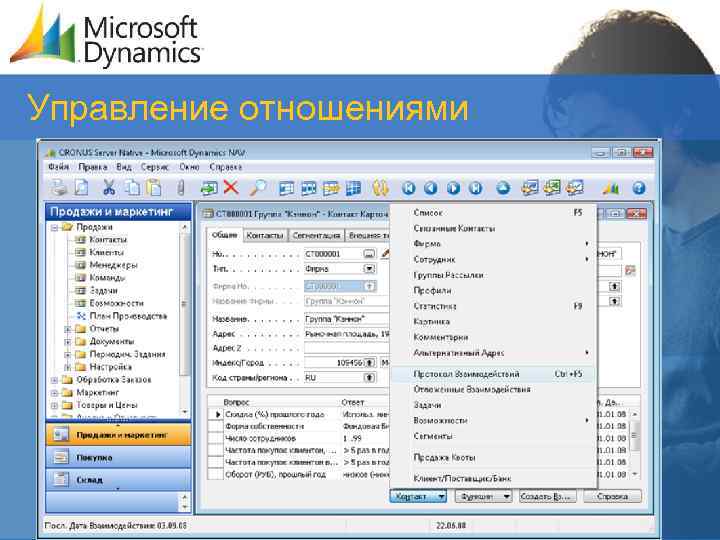Open the Функции button dropdown

[506, 496]
